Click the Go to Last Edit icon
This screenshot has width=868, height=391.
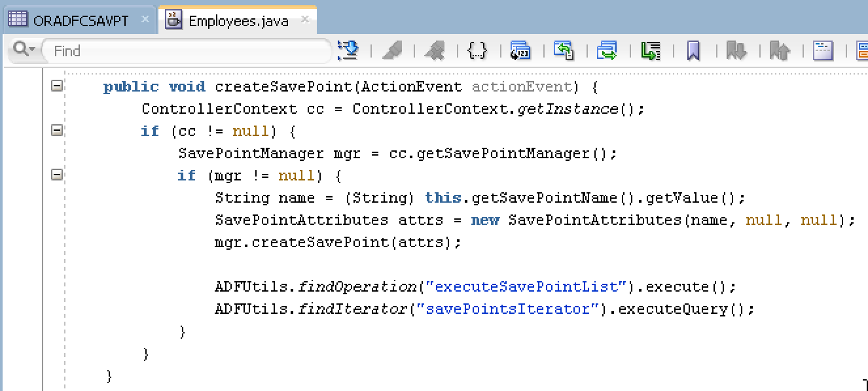point(650,50)
